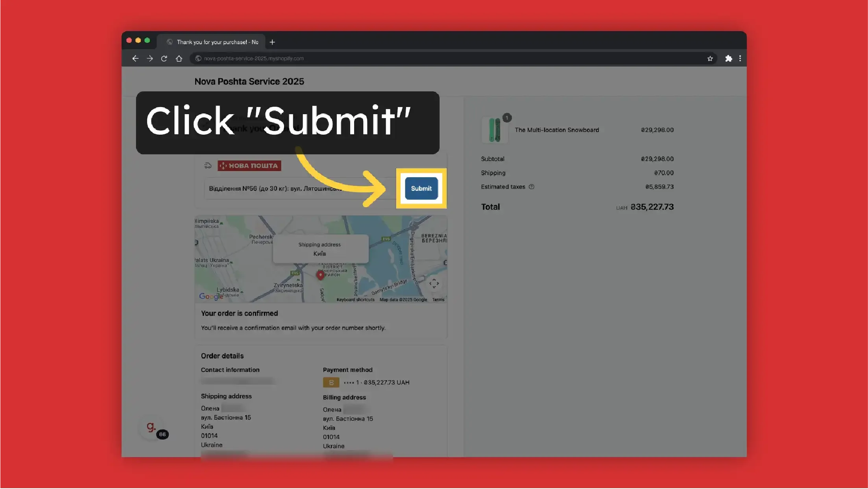Go back with the browser back arrow
The width and height of the screenshot is (868, 489).
[135, 58]
